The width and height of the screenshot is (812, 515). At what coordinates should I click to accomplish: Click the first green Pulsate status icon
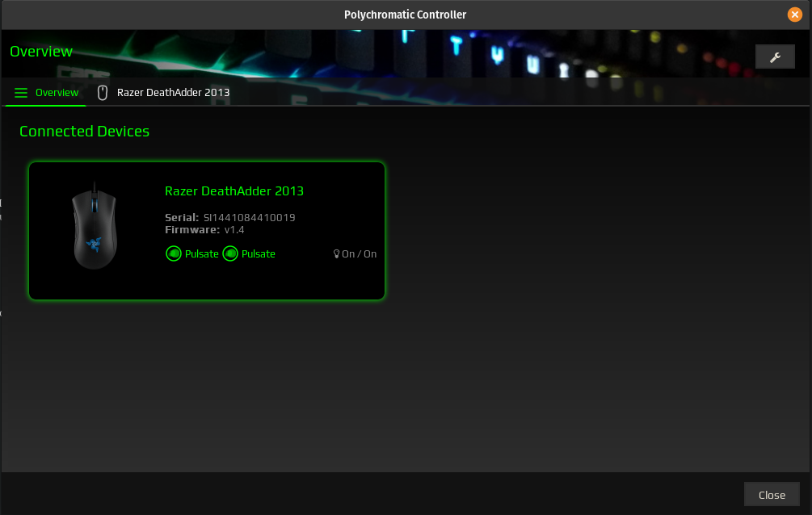(x=173, y=253)
